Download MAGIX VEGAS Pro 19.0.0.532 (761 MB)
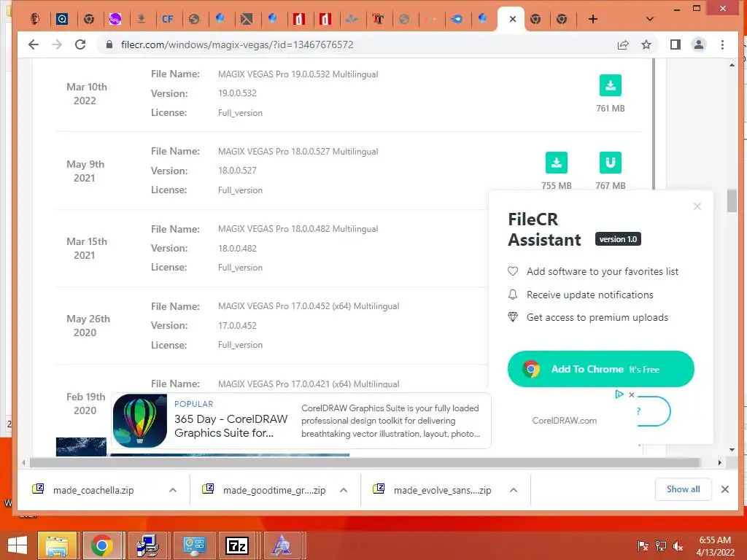This screenshot has height=560, width=747. pyautogui.click(x=610, y=86)
